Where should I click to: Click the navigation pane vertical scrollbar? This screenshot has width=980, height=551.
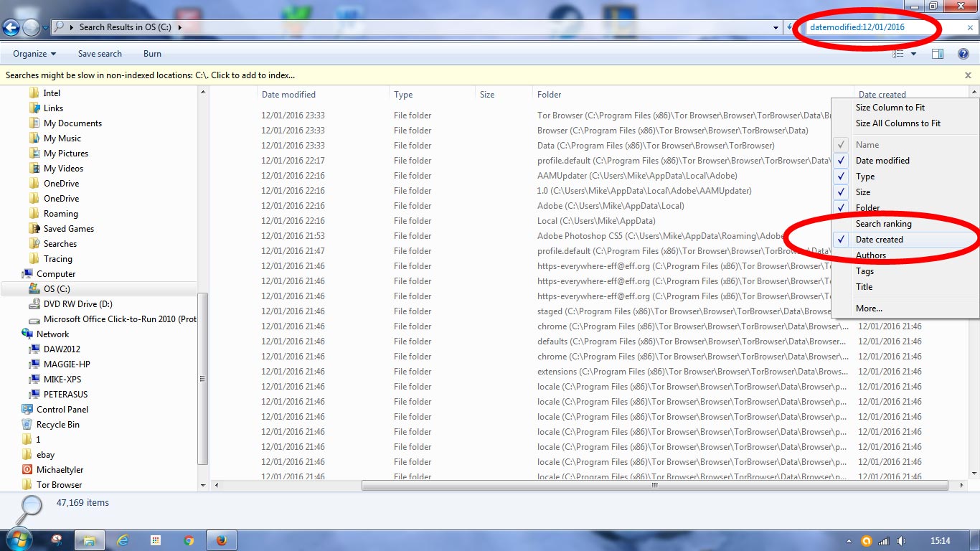point(202,379)
